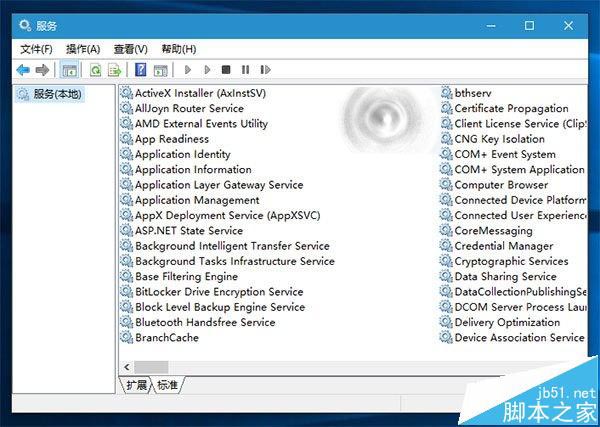Select AMD External Events Utility
This screenshot has width=600, height=427.
[x=201, y=124]
